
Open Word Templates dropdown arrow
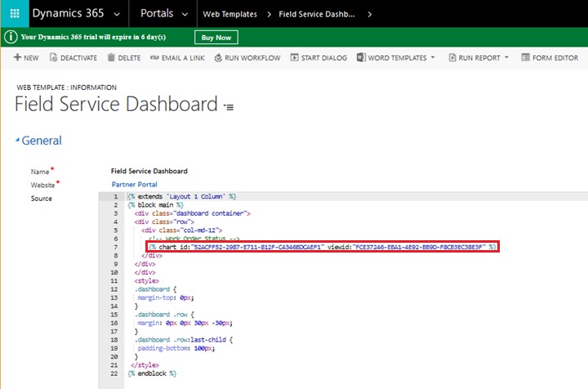[433, 57]
